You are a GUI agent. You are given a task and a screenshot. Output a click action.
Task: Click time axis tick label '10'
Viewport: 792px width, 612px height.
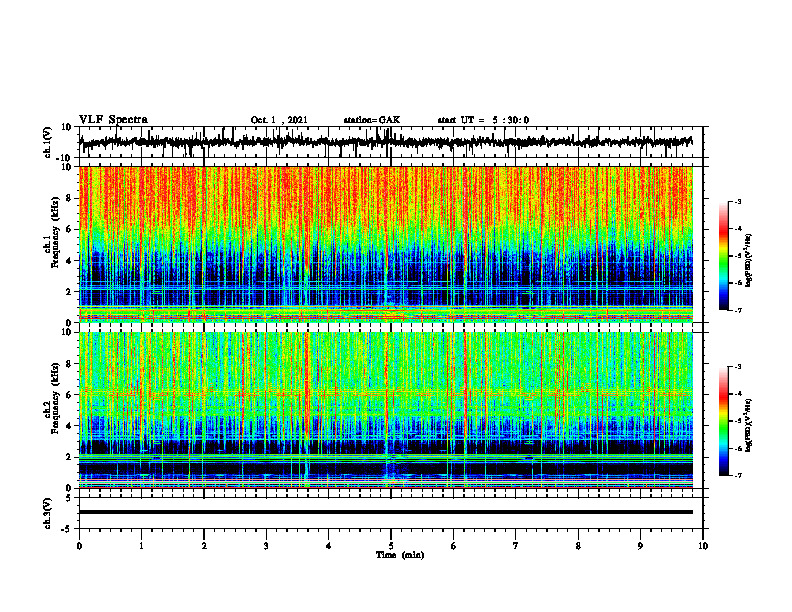point(703,546)
